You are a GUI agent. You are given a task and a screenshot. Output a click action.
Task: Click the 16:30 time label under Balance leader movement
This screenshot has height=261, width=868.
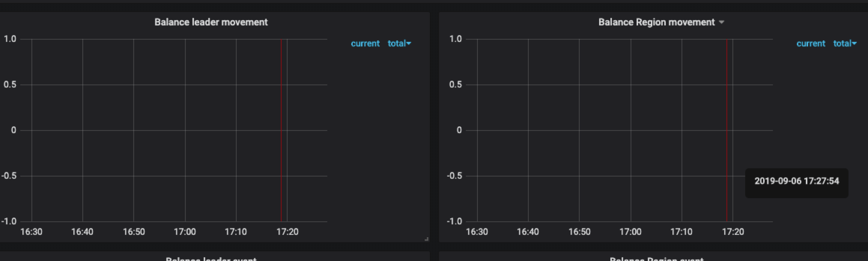pos(31,232)
